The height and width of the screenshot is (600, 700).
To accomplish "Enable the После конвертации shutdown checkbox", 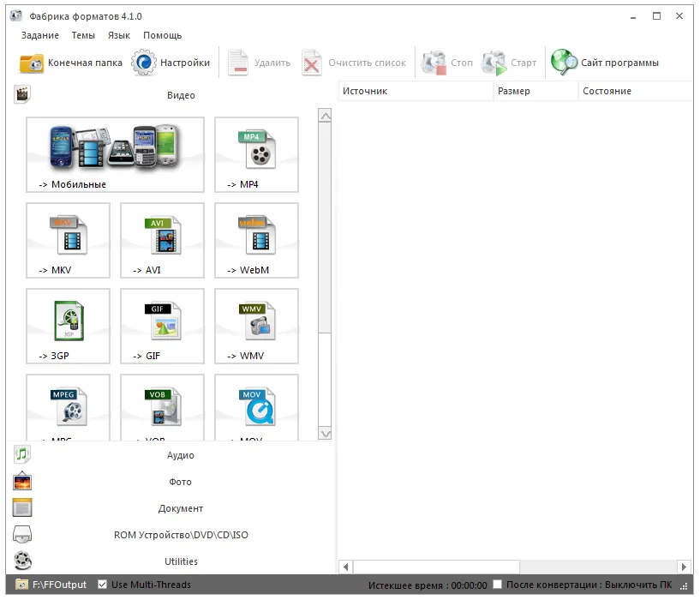I will click(498, 585).
